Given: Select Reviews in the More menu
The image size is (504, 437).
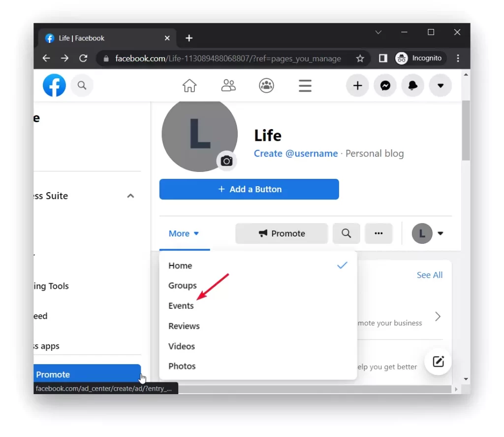Looking at the screenshot, I should coord(258,326).
